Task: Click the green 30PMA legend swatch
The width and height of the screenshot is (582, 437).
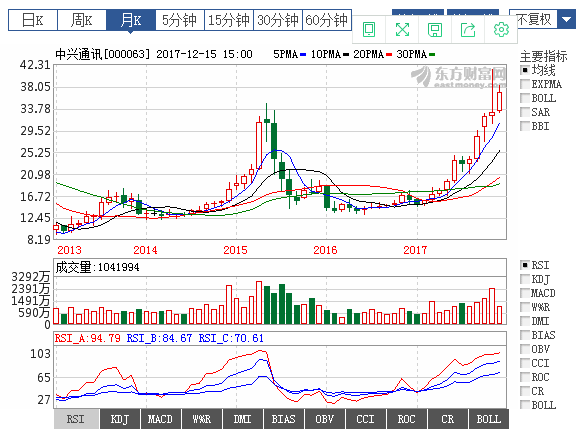Action: tap(432, 55)
